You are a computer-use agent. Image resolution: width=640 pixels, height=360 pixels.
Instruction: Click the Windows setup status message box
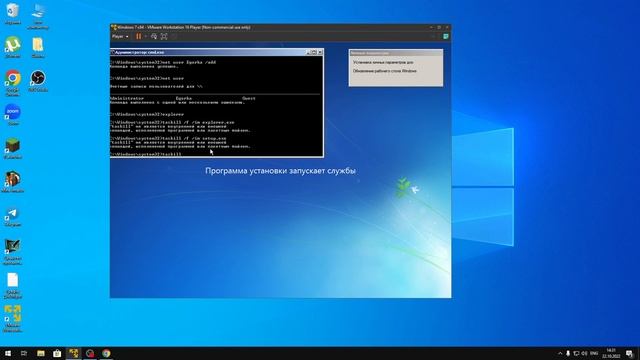pyautogui.click(x=396, y=68)
